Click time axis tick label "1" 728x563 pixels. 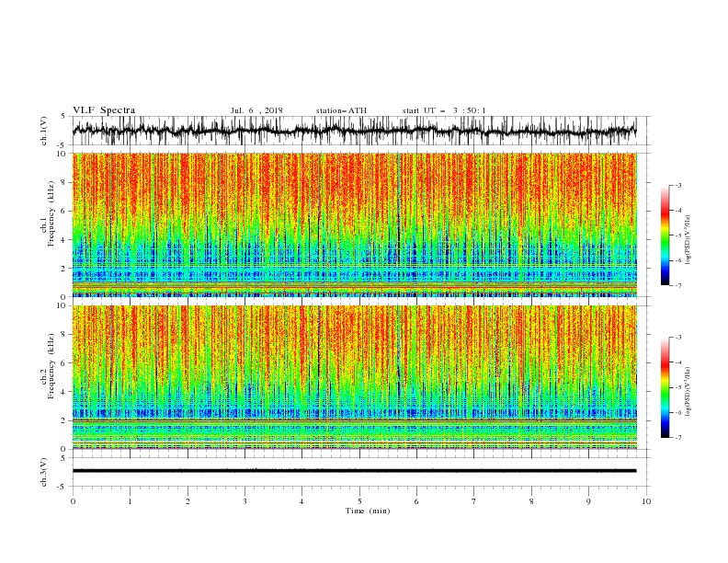click(x=130, y=501)
